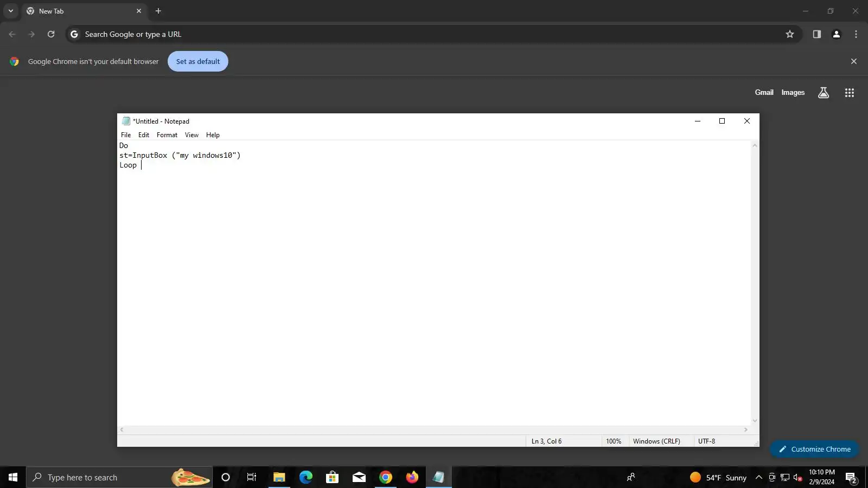Open Cortana circle icon on taskbar
The image size is (868, 488).
pos(226,477)
